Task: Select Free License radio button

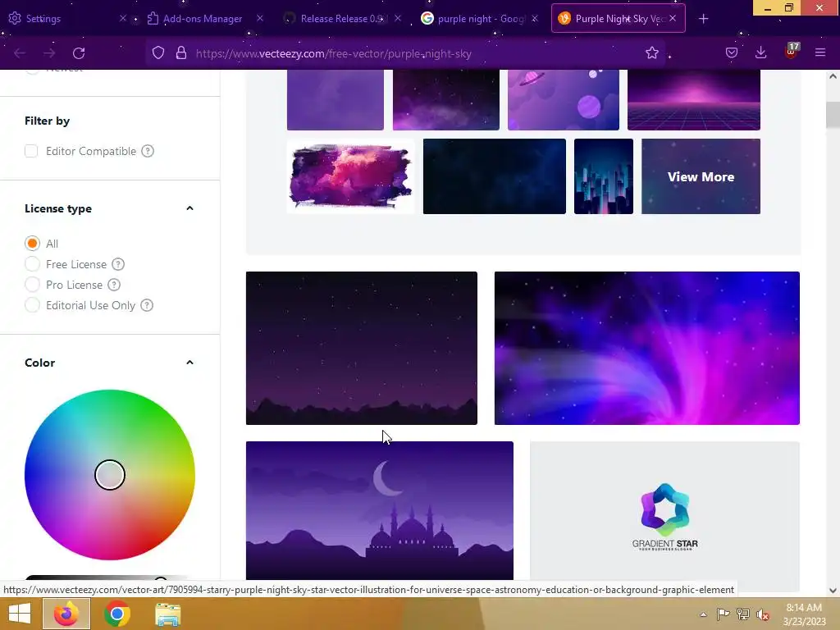Action: click(x=32, y=264)
